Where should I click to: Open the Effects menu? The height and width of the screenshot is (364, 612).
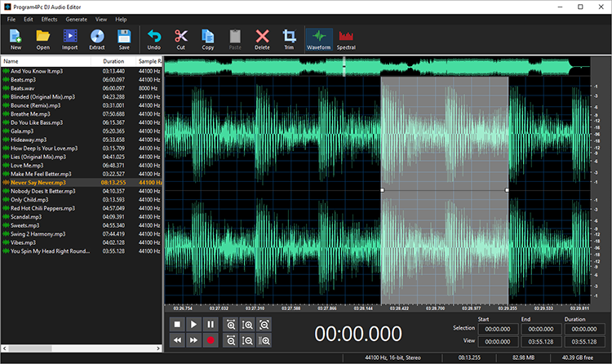click(x=50, y=18)
